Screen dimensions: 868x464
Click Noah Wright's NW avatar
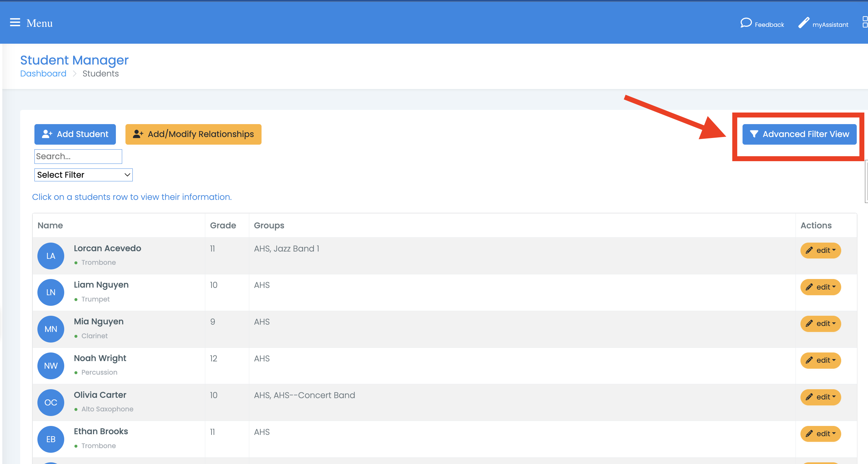(x=51, y=366)
